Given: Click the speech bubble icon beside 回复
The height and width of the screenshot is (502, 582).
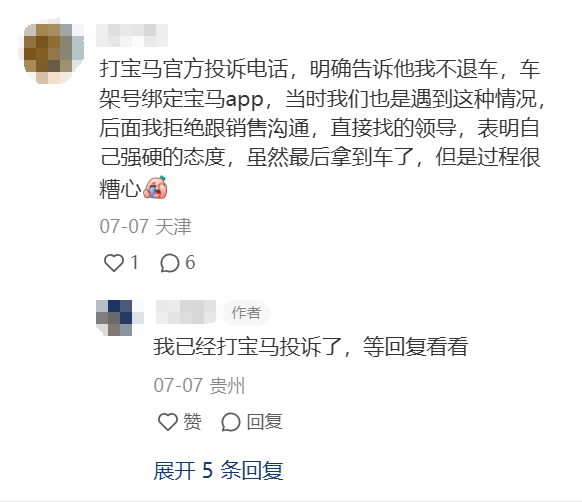Looking at the screenshot, I should click(230, 422).
